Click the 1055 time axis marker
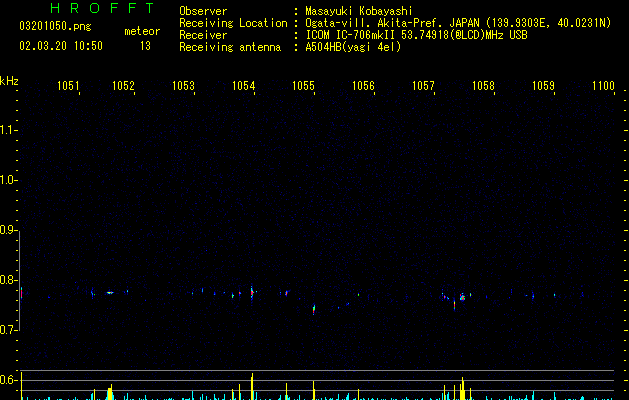 click(303, 86)
